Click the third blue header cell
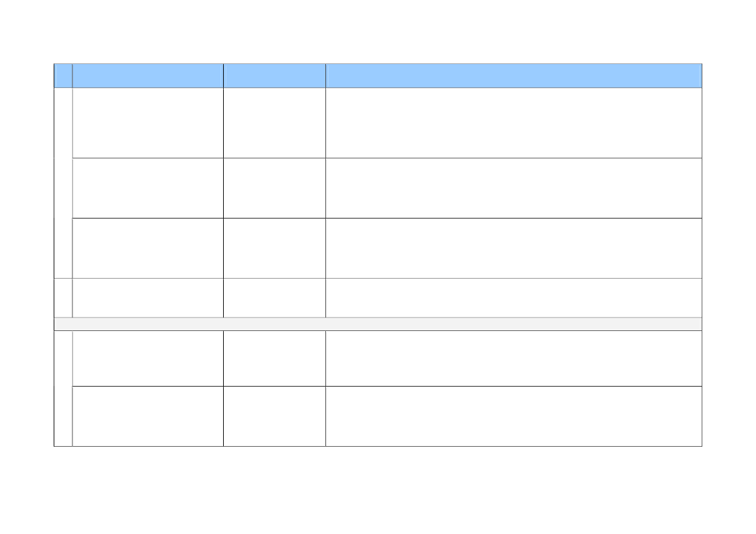 click(274, 76)
